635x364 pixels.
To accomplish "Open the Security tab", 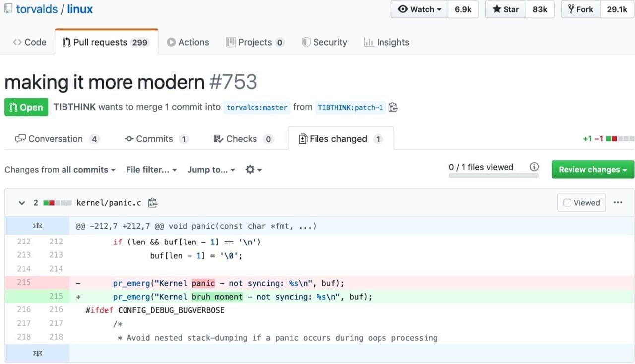I will [324, 42].
